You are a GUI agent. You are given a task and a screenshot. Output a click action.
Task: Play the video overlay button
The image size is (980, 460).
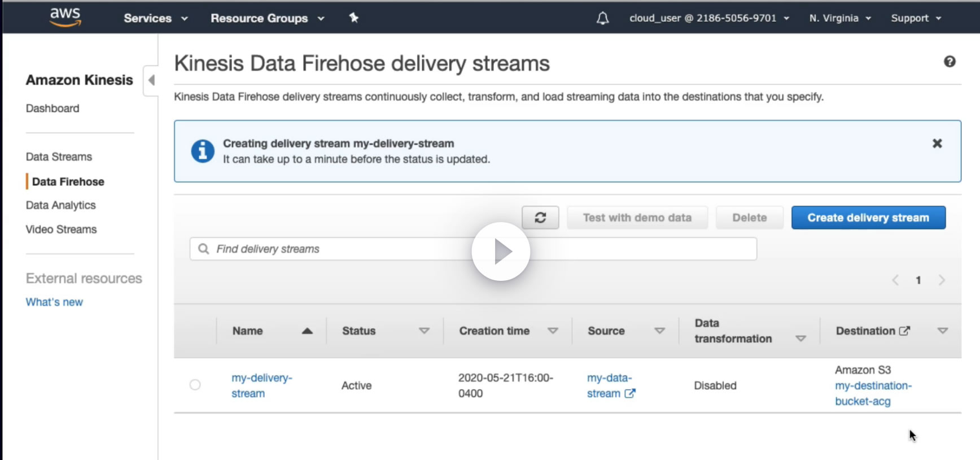[501, 251]
